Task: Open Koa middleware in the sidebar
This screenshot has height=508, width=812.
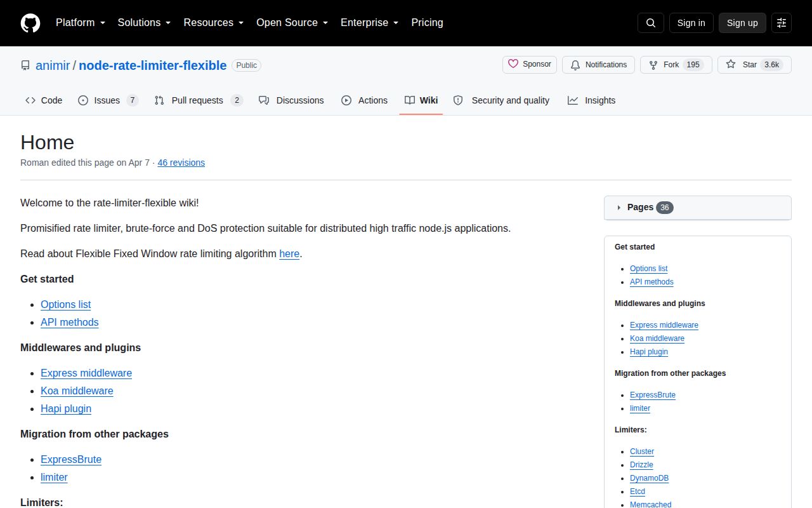Action: pyautogui.click(x=657, y=338)
